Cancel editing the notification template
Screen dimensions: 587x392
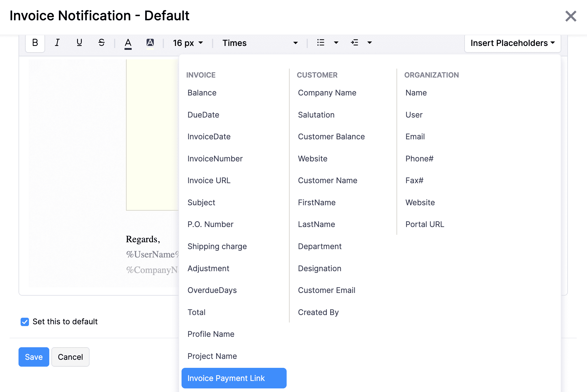coord(70,357)
